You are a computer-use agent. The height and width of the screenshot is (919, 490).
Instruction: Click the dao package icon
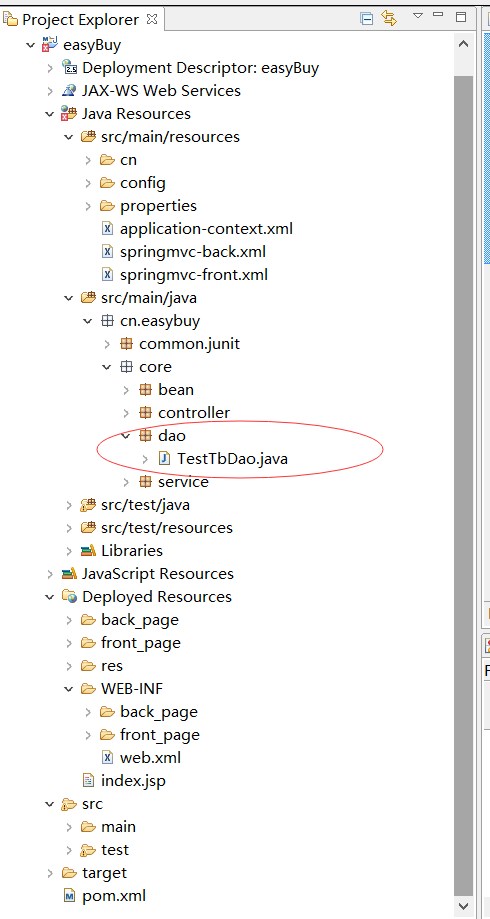point(145,435)
